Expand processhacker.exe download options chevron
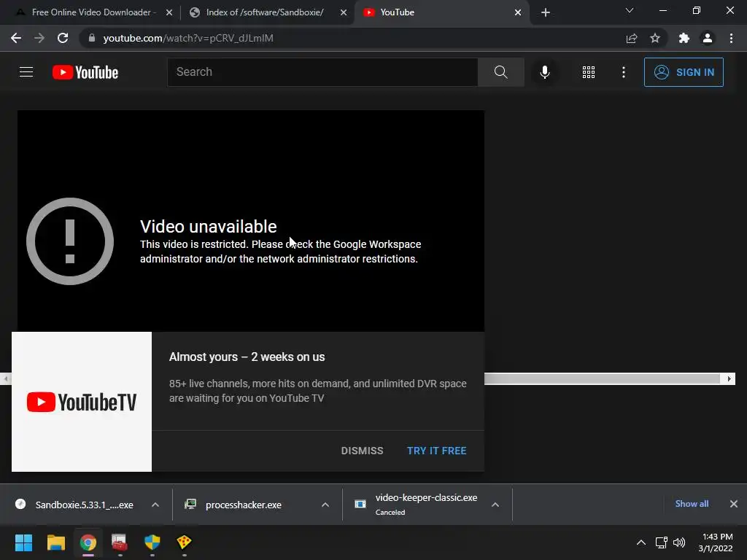This screenshot has width=747, height=560. (325, 505)
